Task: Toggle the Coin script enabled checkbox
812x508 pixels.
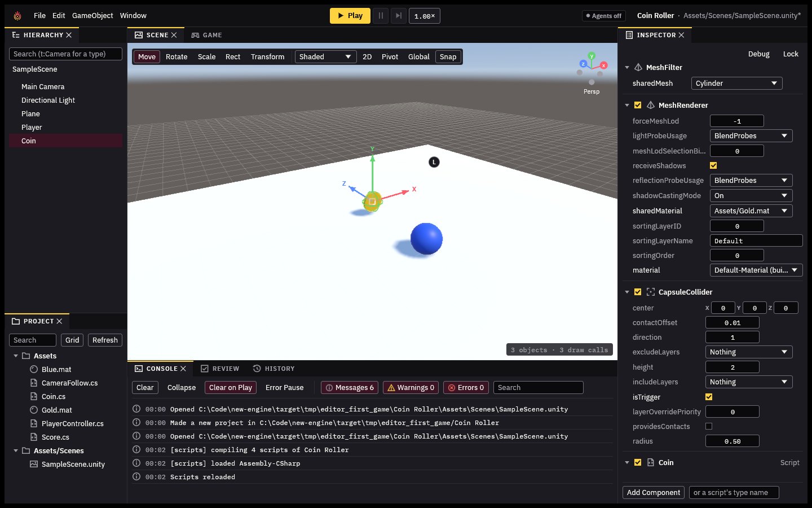Action: [638, 462]
